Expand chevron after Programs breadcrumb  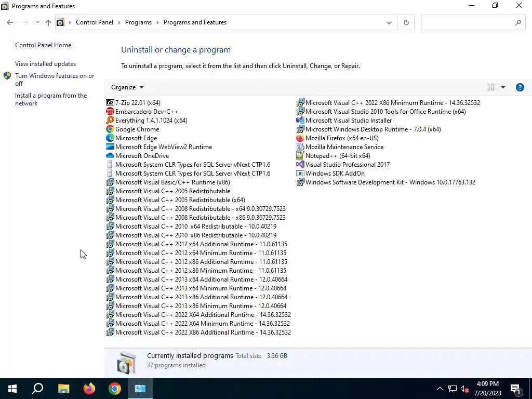pyautogui.click(x=158, y=22)
